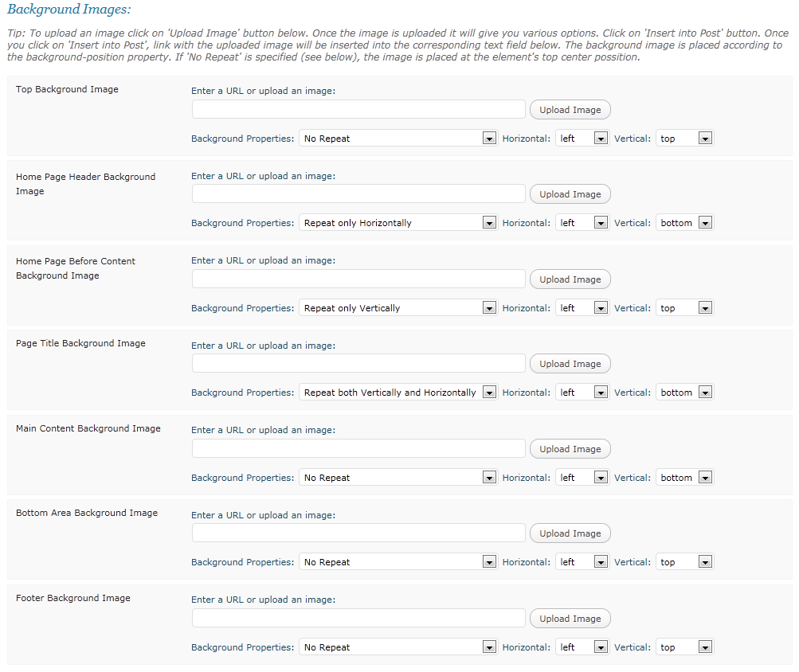Click Upload Image for Page Title Background

570,364
